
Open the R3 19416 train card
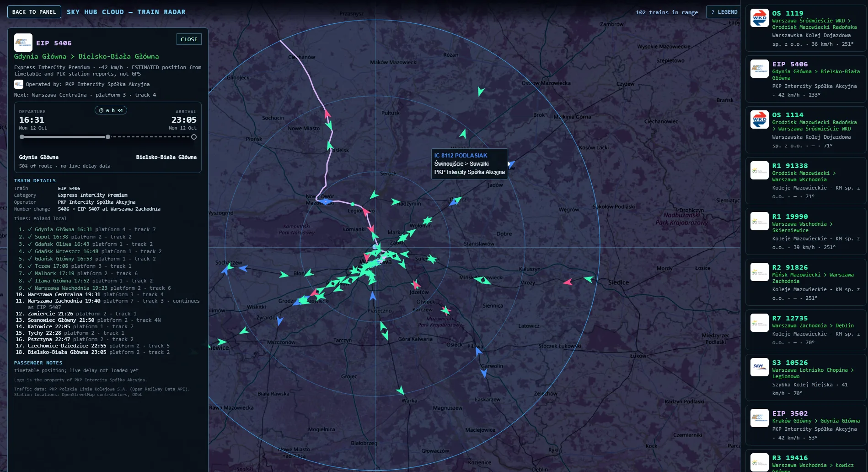(806, 461)
